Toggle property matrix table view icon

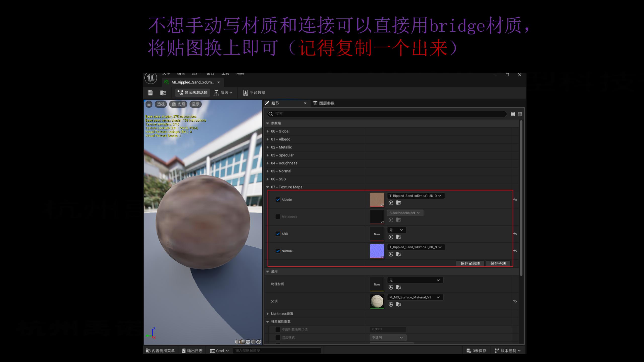513,114
